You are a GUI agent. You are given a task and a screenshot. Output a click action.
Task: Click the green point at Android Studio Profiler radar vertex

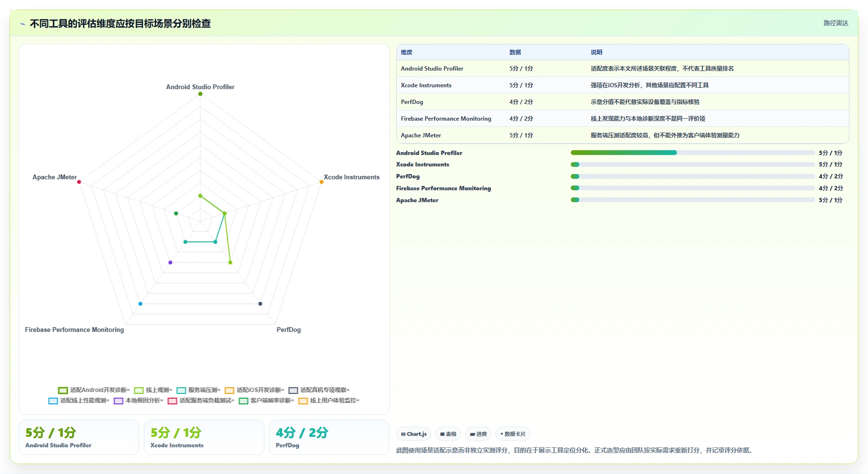click(200, 94)
